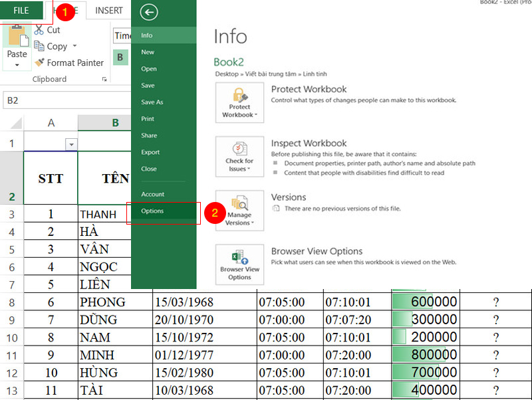
Task: Open Manage Versions button
Action: [239, 211]
